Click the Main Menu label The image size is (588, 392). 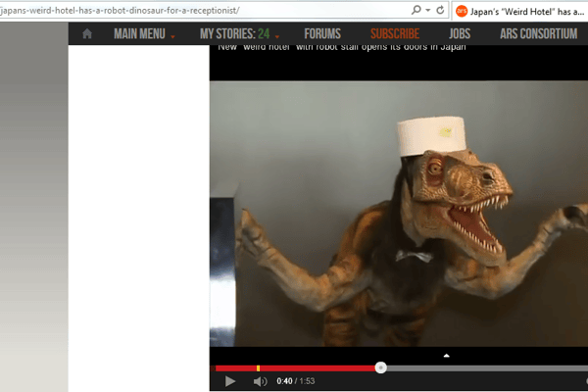(139, 34)
